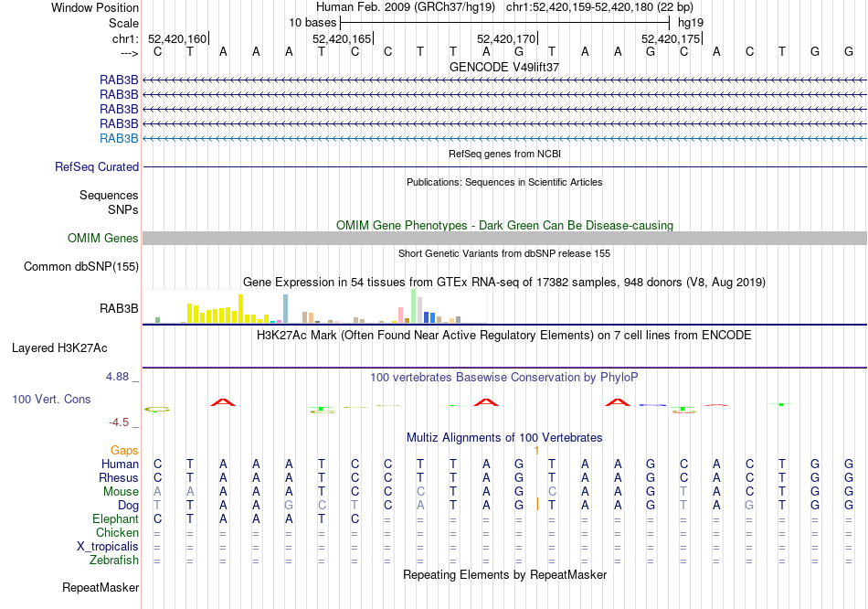Select the Rhesus alignment row label
868x609 pixels.
click(x=119, y=478)
